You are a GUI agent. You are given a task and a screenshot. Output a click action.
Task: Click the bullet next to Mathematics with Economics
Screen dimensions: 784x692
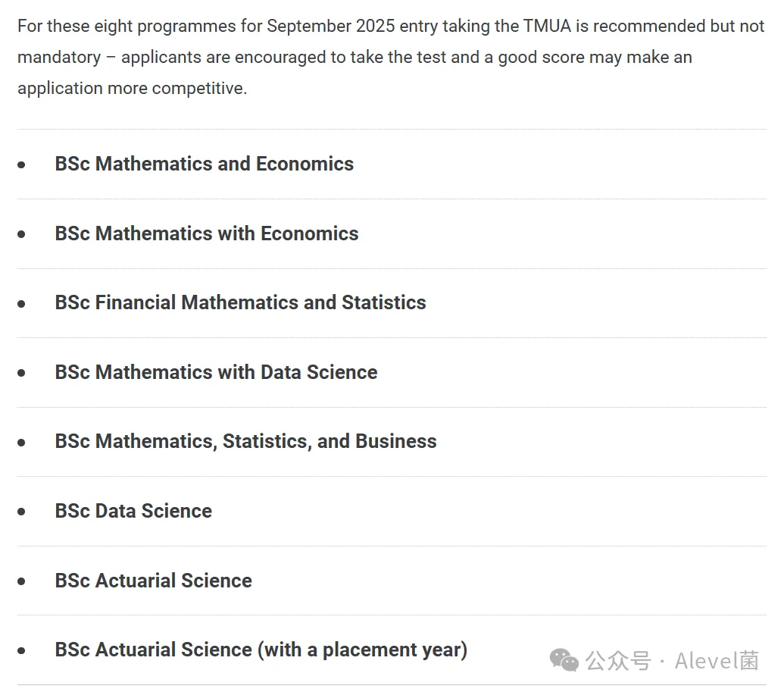[22, 234]
